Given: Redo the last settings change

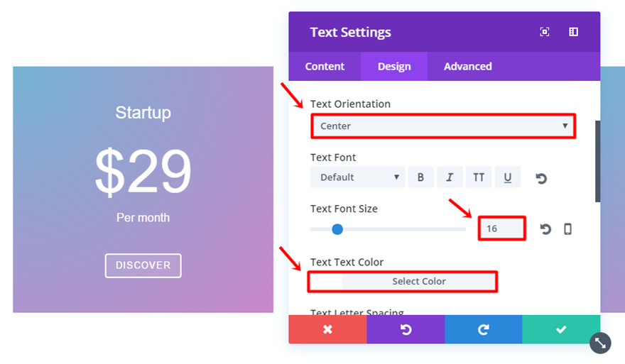Looking at the screenshot, I should (x=484, y=329).
